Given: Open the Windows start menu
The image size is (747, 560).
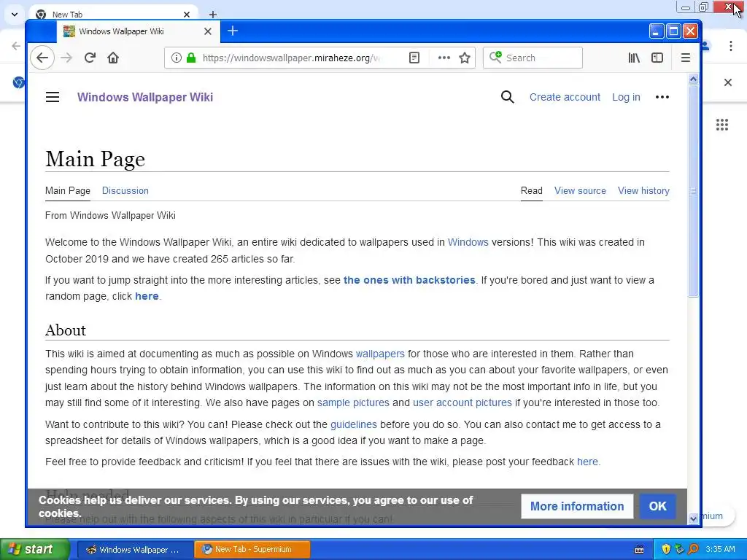Looking at the screenshot, I should (x=34, y=549).
